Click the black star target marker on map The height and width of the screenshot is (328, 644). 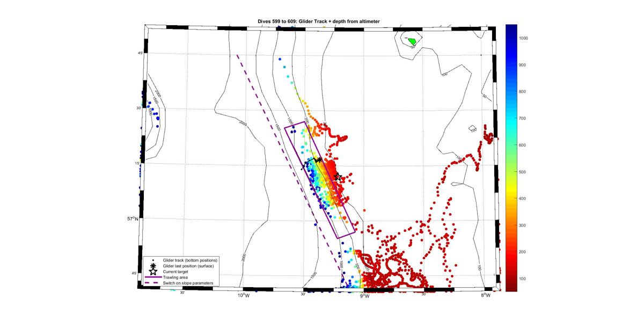click(x=338, y=177)
